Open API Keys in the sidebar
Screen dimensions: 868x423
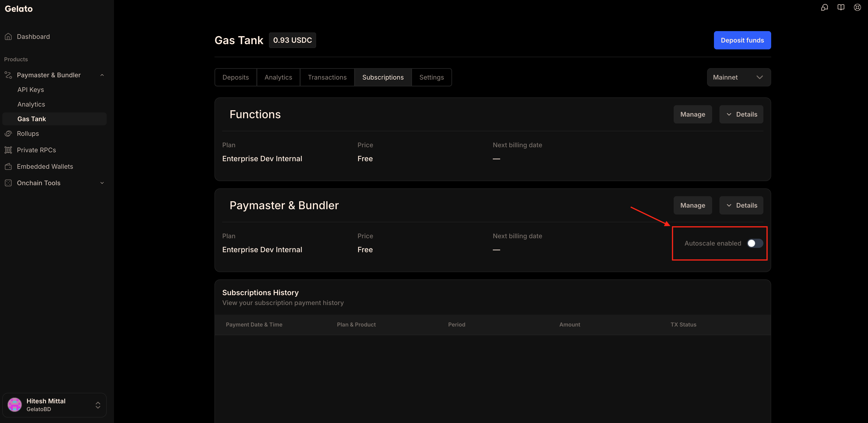31,90
